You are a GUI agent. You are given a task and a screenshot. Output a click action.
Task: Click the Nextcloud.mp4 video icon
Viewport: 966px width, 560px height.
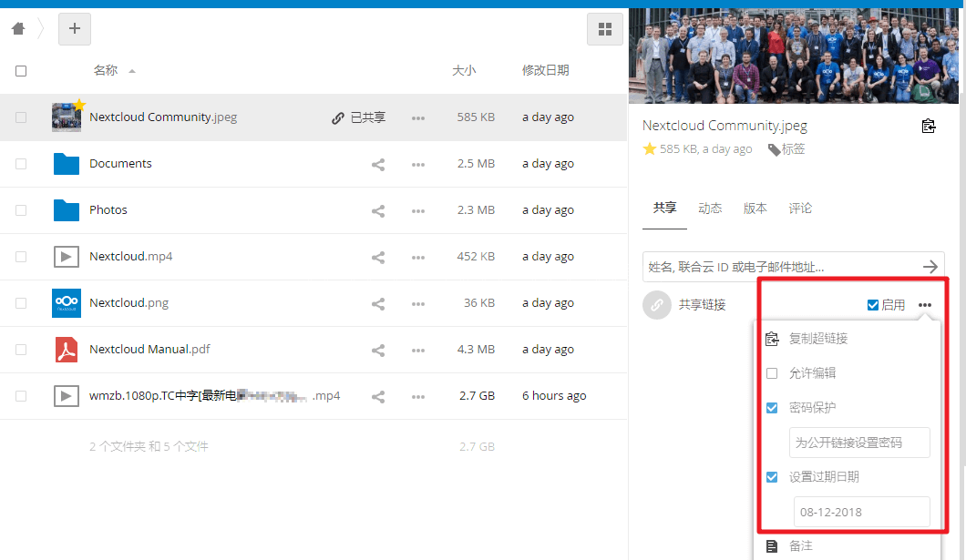tap(67, 257)
